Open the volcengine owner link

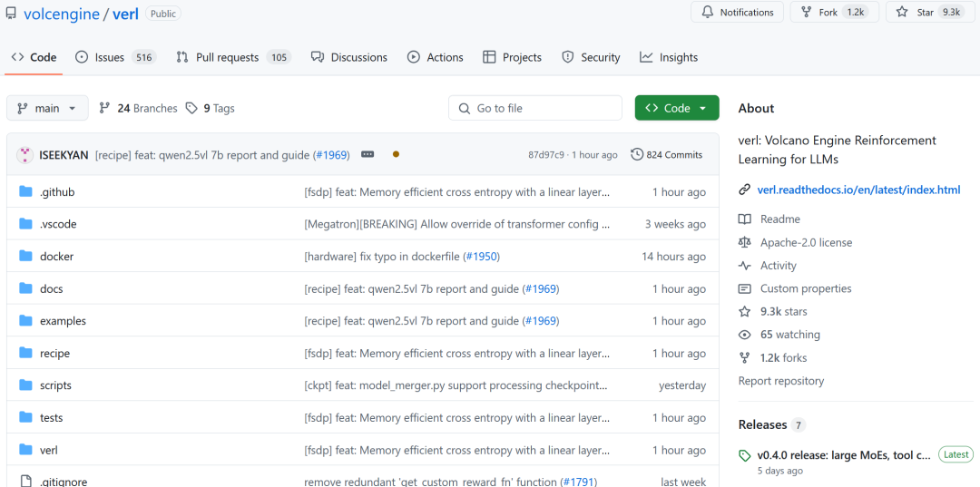click(x=62, y=13)
